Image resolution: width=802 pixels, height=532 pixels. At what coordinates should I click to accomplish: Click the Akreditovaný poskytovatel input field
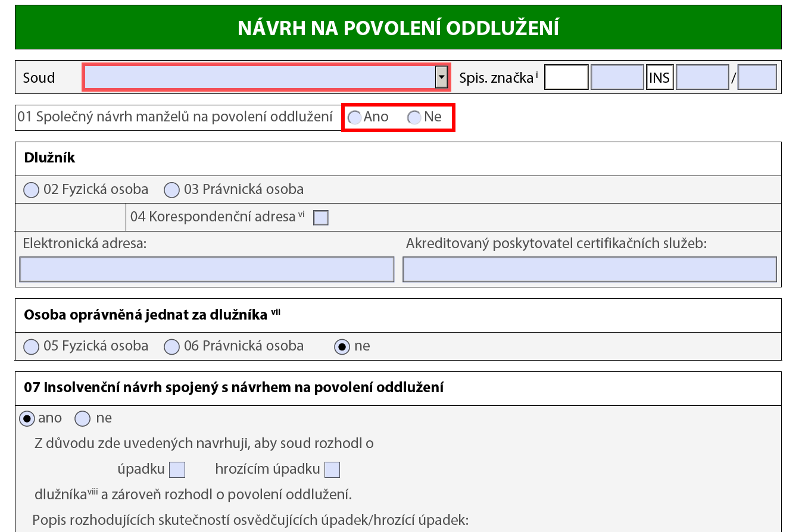click(590, 269)
